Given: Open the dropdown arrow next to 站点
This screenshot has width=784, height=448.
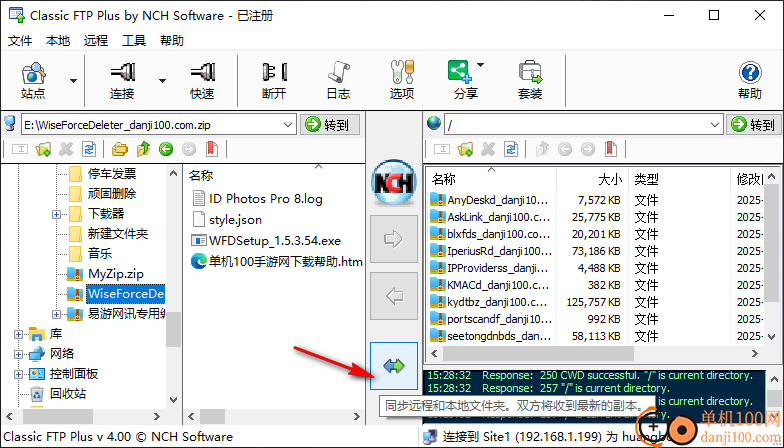Looking at the screenshot, I should pyautogui.click(x=74, y=81).
